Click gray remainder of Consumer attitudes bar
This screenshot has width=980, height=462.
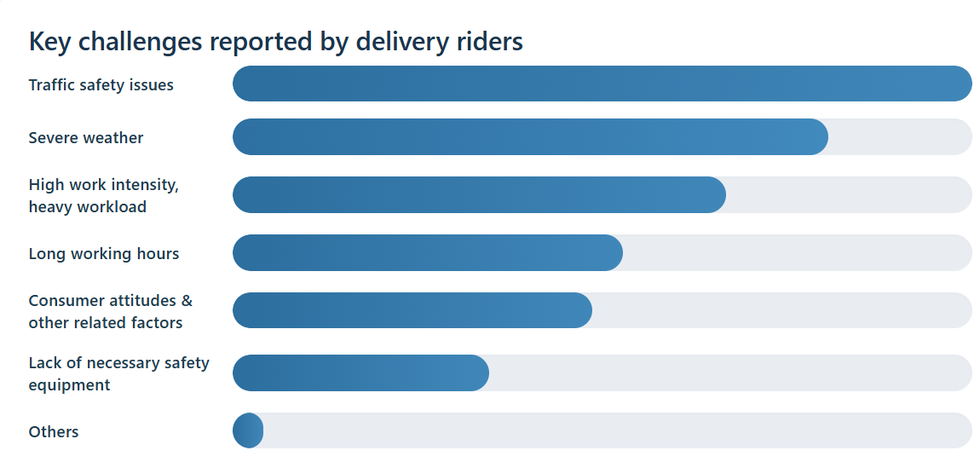click(782, 310)
